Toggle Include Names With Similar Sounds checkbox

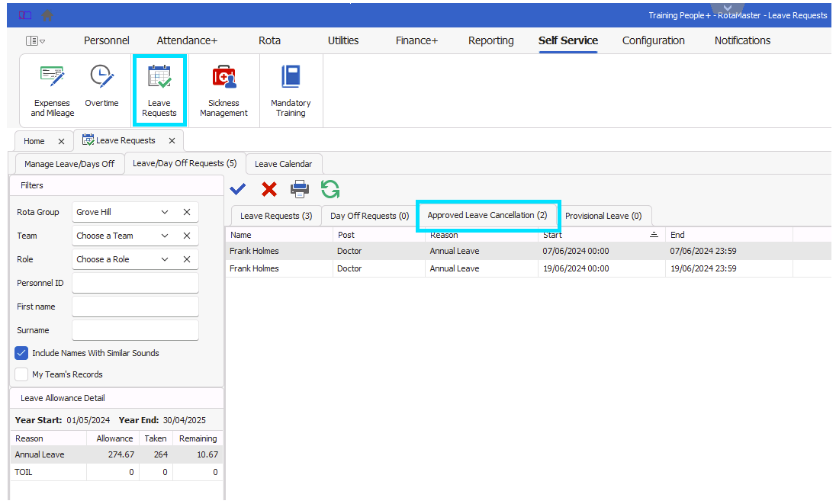pos(21,353)
